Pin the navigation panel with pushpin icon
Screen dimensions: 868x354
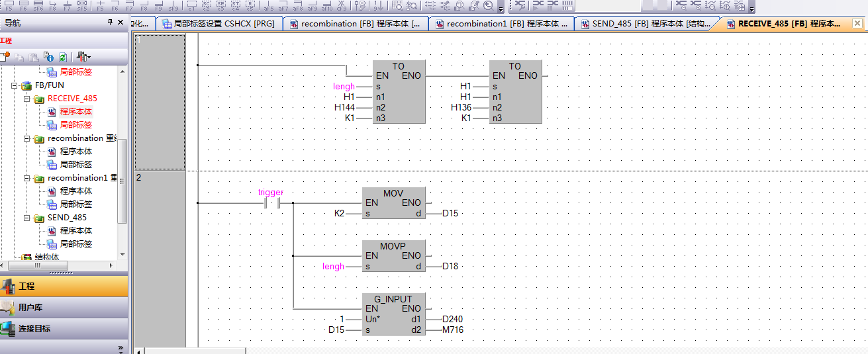click(x=110, y=22)
